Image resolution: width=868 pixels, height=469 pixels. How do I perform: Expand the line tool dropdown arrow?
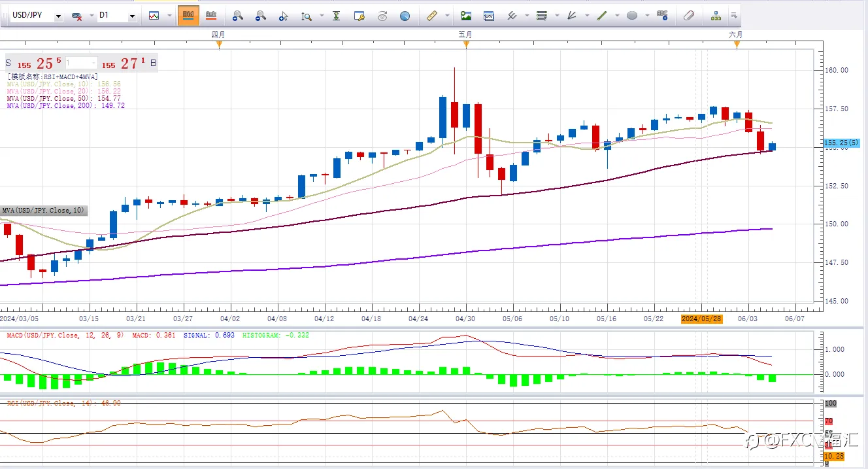[x=617, y=16]
